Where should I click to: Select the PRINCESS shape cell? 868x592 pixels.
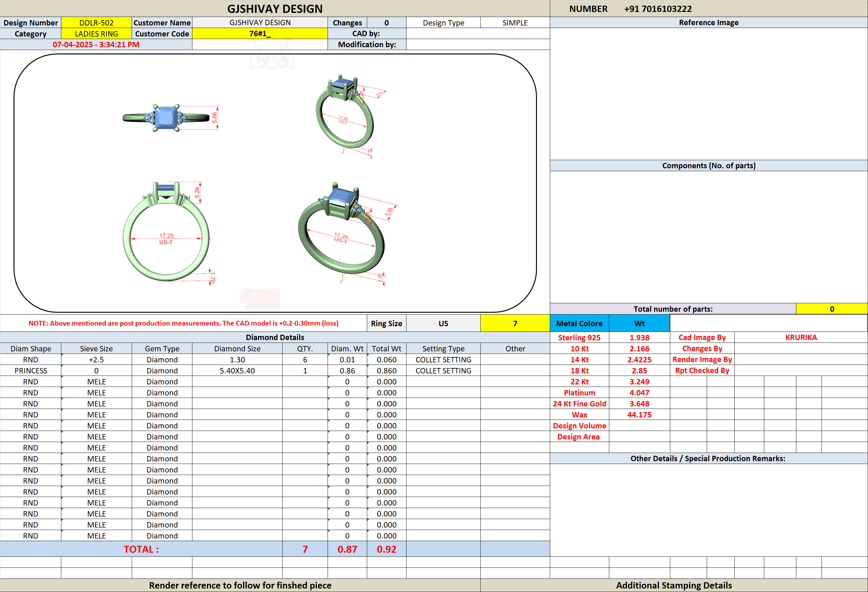(x=30, y=371)
